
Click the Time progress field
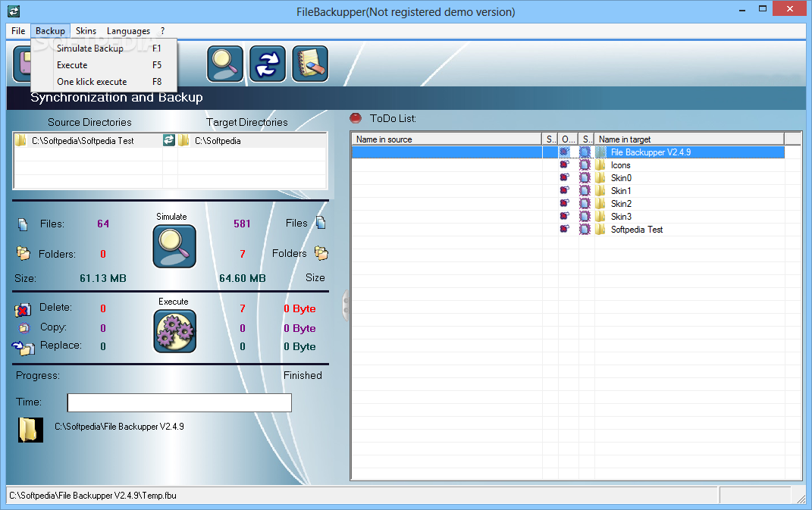(x=179, y=403)
